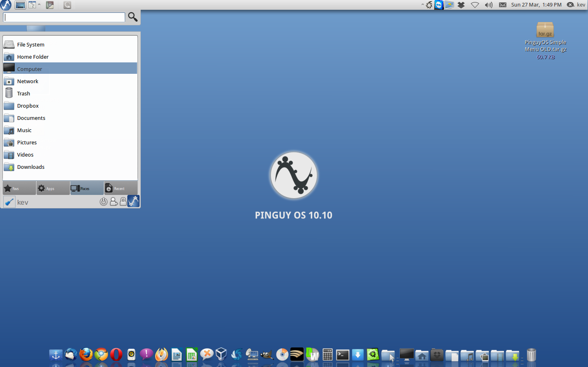This screenshot has width=588, height=367.
Task: Launch Thunderbird mail from the dock
Action: [71, 354]
